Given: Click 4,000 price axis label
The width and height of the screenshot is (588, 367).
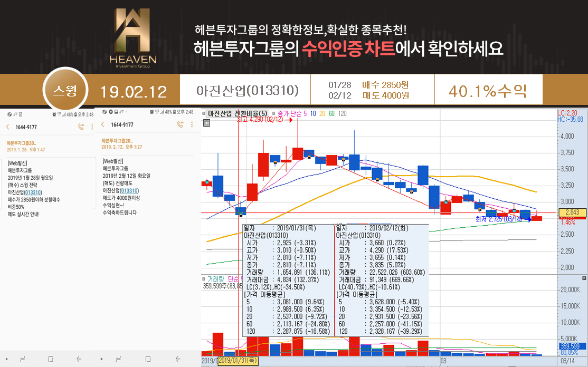Looking at the screenshot, I should pyautogui.click(x=567, y=137).
